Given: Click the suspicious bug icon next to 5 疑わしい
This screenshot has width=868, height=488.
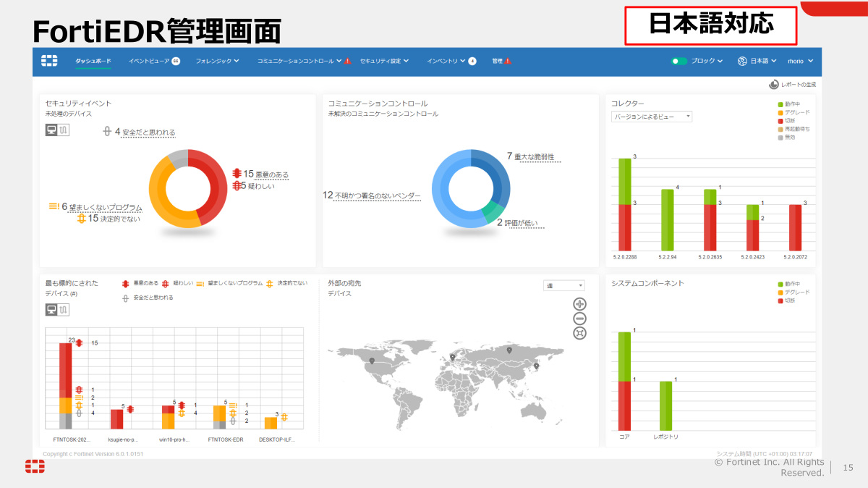Looking at the screenshot, I should point(236,186).
